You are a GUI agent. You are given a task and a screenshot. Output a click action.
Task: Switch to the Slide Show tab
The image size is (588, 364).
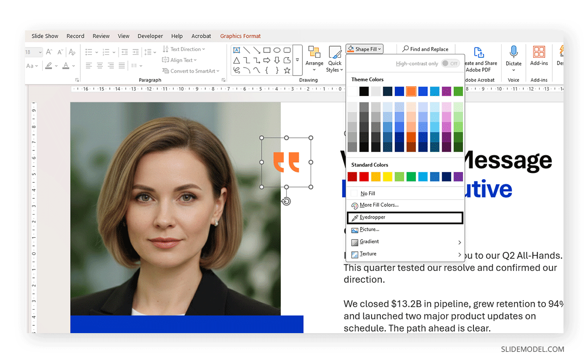[45, 36]
